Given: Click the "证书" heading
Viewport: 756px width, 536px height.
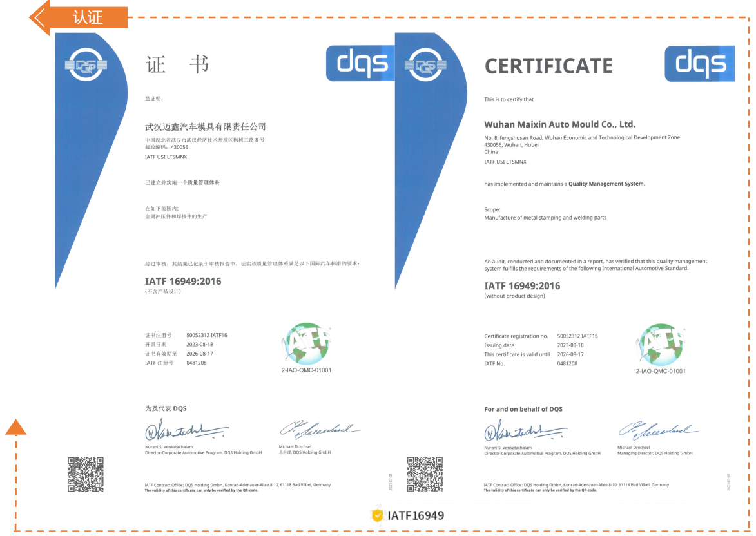Looking at the screenshot, I should (x=177, y=64).
